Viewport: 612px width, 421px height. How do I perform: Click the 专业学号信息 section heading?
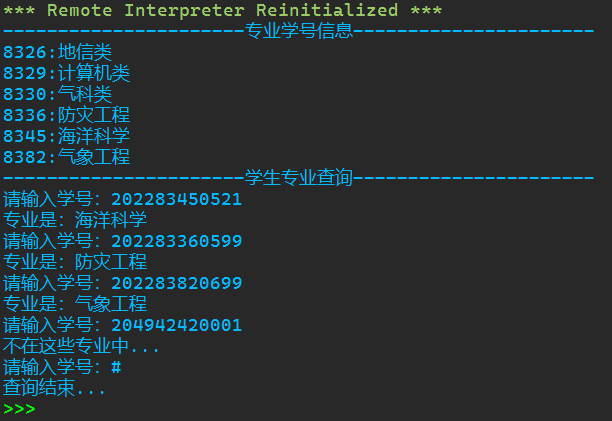tap(299, 31)
